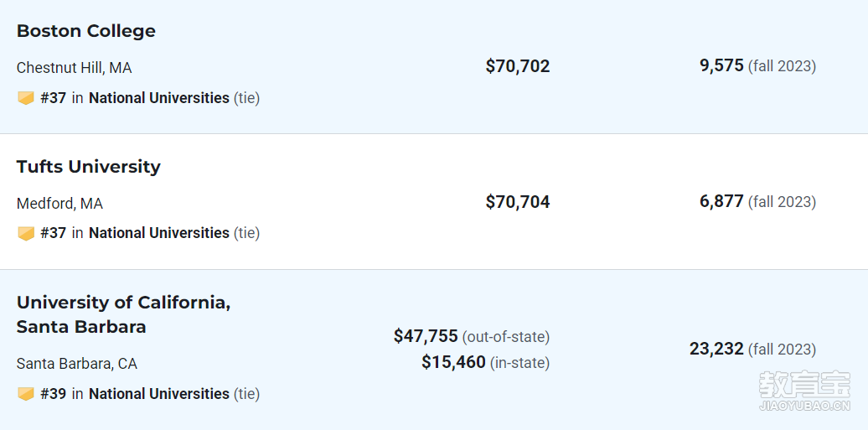Click Santa Barbara enrollment 23,232

(716, 349)
